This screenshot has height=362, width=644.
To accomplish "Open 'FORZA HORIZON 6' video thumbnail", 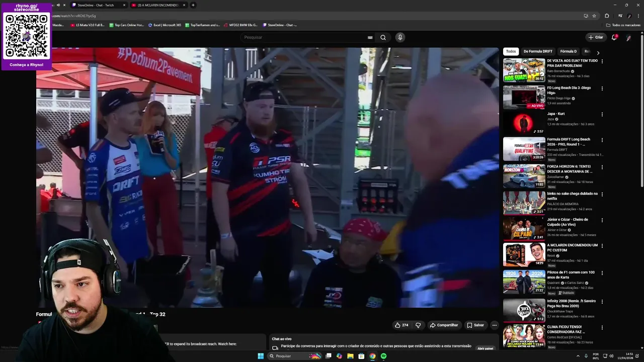I will click(524, 176).
